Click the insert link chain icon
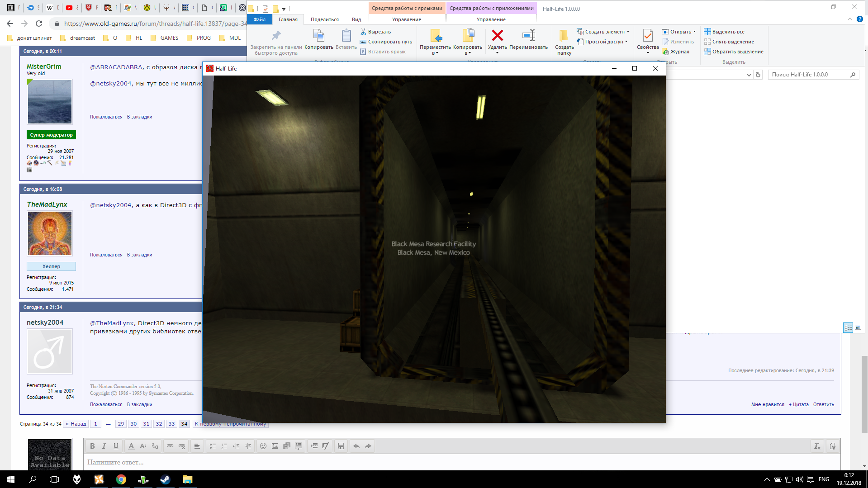Viewport: 868px width, 488px height. click(x=170, y=446)
